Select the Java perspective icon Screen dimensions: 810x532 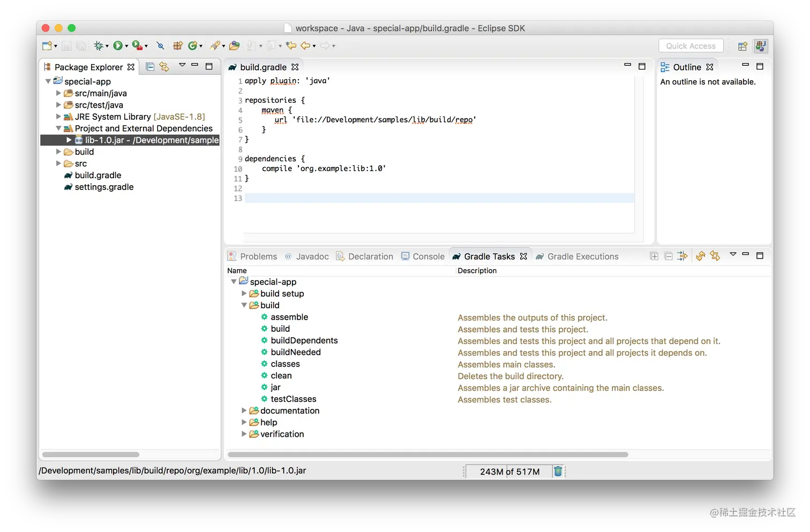pyautogui.click(x=760, y=46)
